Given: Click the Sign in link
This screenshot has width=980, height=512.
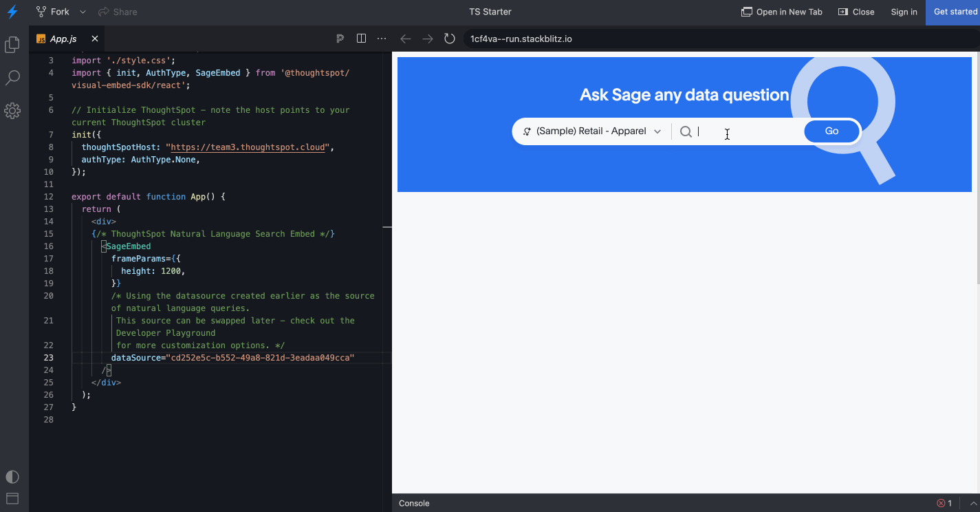Looking at the screenshot, I should (904, 12).
